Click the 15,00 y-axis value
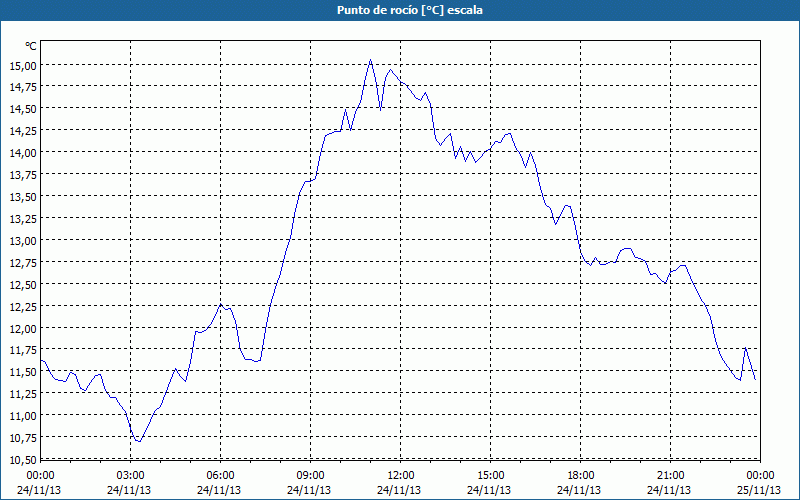Screen dimensions: 800x500 23,65
